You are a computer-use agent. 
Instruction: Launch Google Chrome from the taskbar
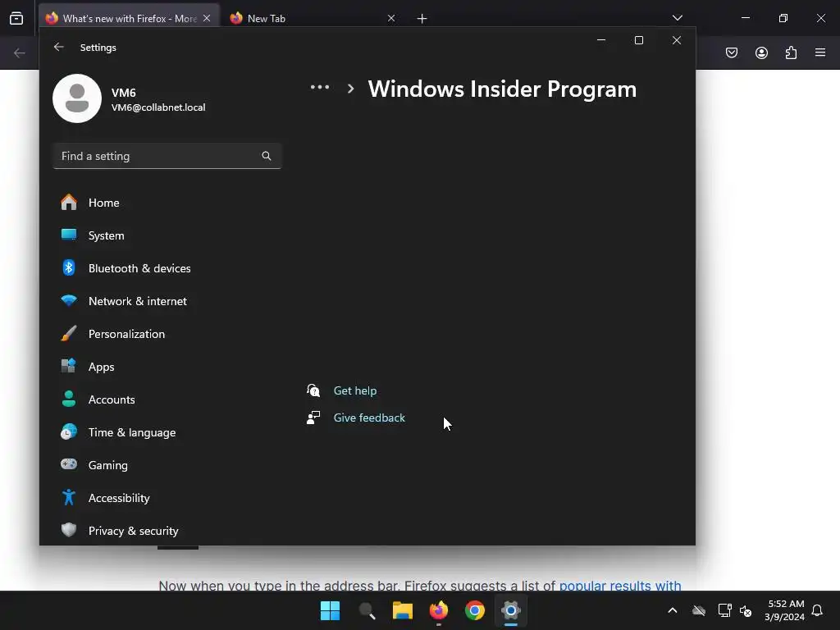tap(475, 610)
